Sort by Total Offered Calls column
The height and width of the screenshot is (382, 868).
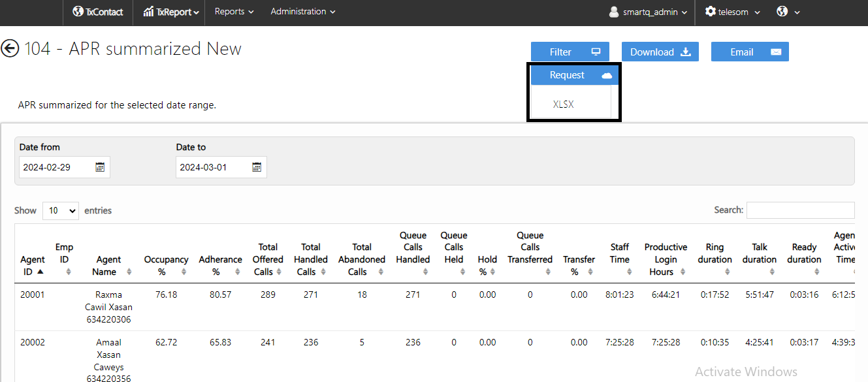268,260
